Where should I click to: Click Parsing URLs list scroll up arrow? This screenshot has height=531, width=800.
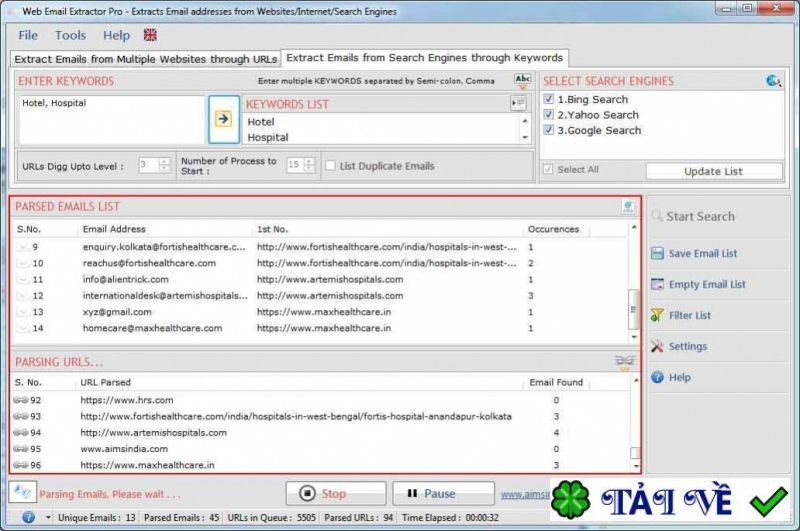[x=636, y=381]
